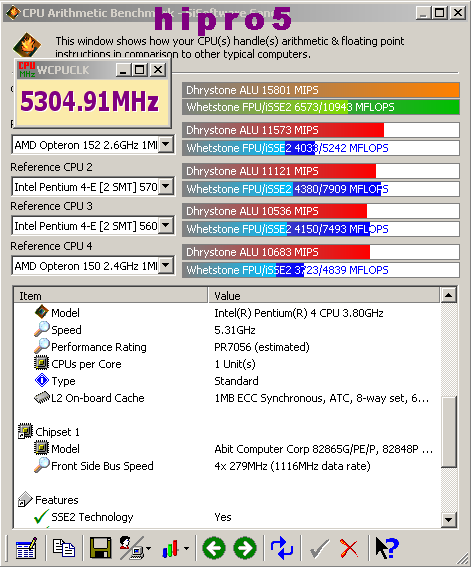
Task: Click the Dhrystone ALU 10683 MIPS bar
Action: coord(321,252)
